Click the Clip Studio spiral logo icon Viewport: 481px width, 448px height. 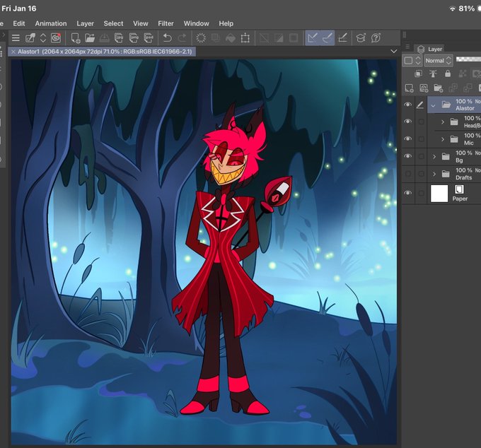tap(56, 38)
